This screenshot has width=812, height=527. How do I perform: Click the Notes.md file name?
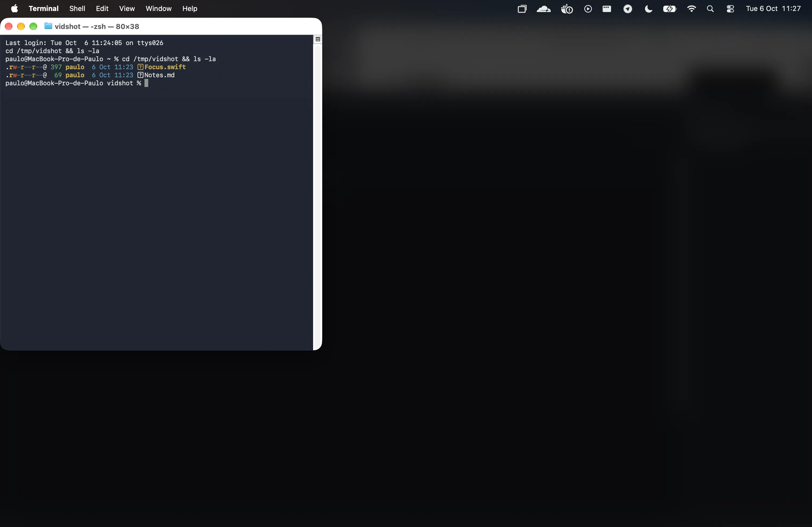point(159,75)
